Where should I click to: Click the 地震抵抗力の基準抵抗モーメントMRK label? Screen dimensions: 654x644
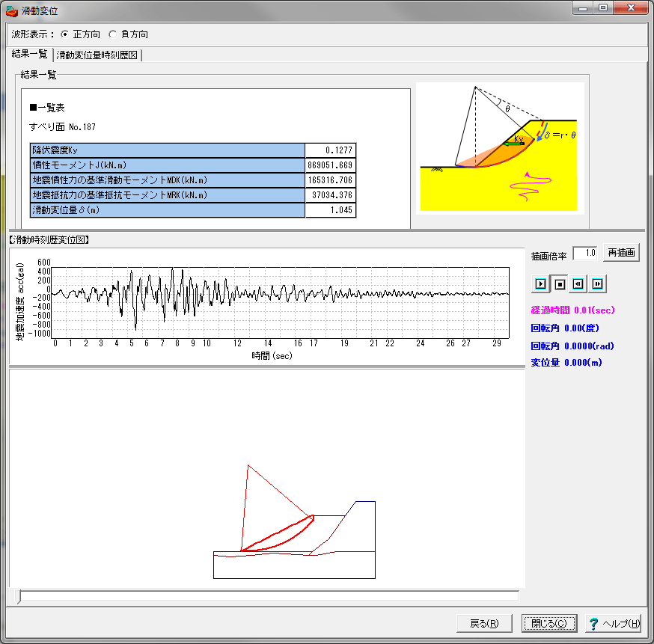point(168,195)
